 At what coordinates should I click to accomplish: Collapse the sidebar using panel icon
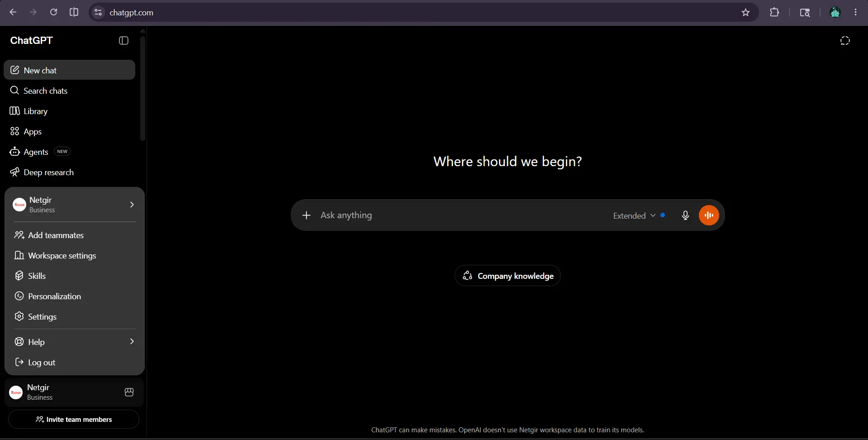click(x=123, y=41)
